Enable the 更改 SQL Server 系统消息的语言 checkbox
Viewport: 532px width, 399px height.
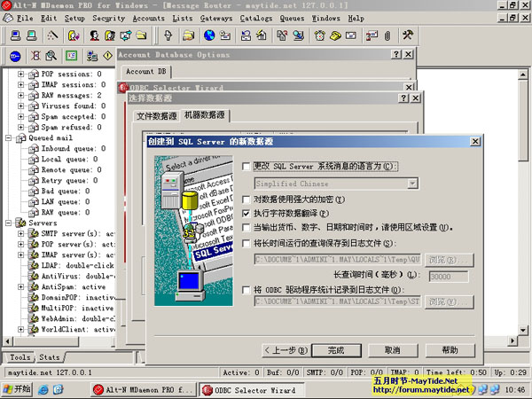coord(247,167)
